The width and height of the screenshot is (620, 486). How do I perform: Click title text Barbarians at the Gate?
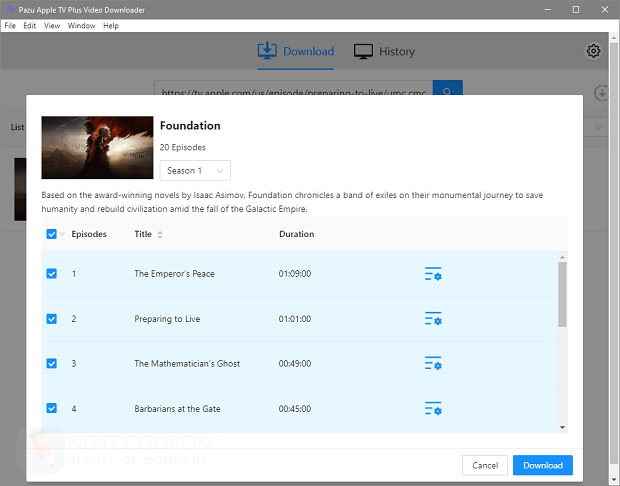(177, 408)
